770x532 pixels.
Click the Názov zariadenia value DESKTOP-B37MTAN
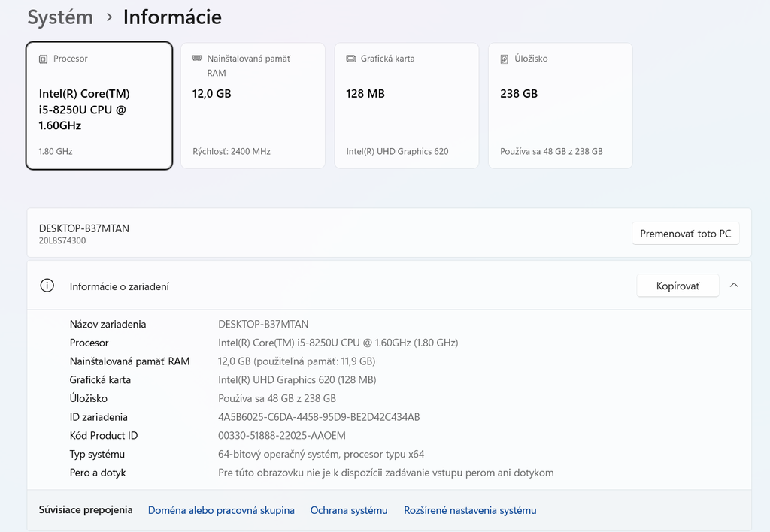(x=263, y=325)
